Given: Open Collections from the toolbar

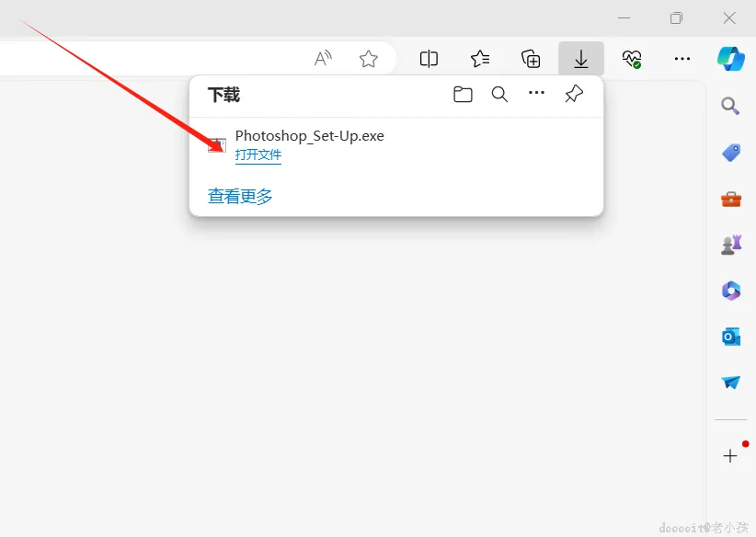Looking at the screenshot, I should 531,58.
